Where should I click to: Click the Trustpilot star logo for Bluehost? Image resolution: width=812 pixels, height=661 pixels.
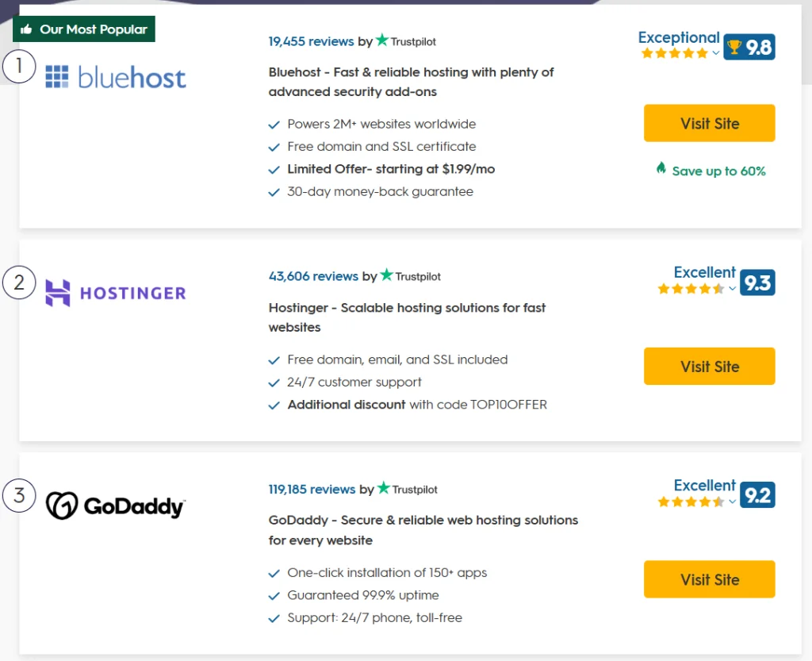pyautogui.click(x=383, y=40)
